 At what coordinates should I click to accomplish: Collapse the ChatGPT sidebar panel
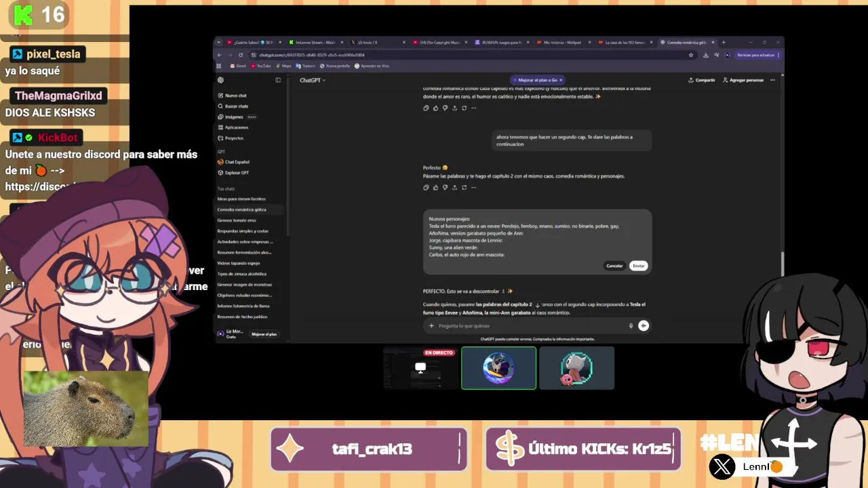coord(278,80)
